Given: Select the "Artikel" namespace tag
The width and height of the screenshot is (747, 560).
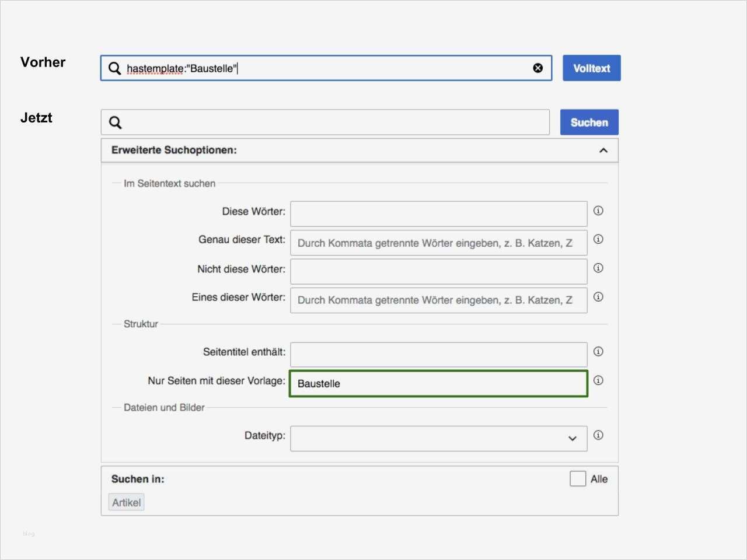Looking at the screenshot, I should click(127, 502).
